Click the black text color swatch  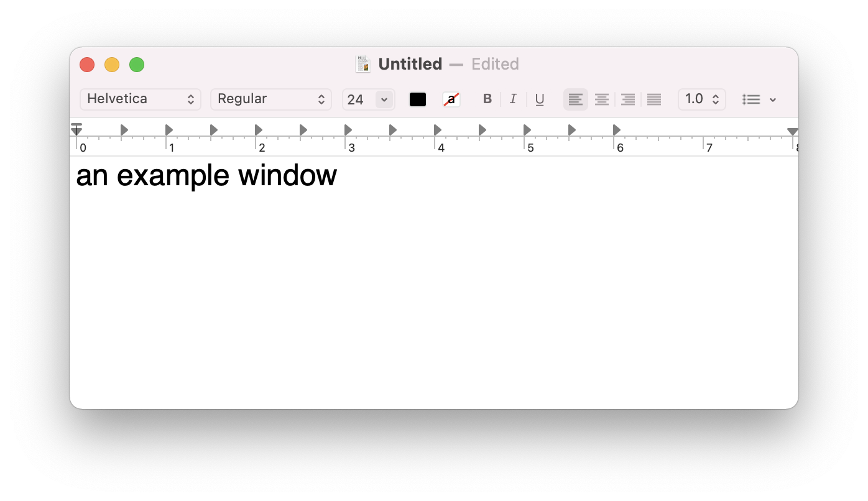[x=418, y=99]
